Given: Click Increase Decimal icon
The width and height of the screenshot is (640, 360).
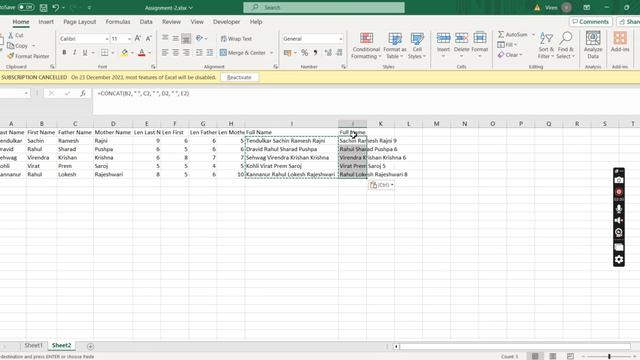Looking at the screenshot, I should (x=328, y=53).
